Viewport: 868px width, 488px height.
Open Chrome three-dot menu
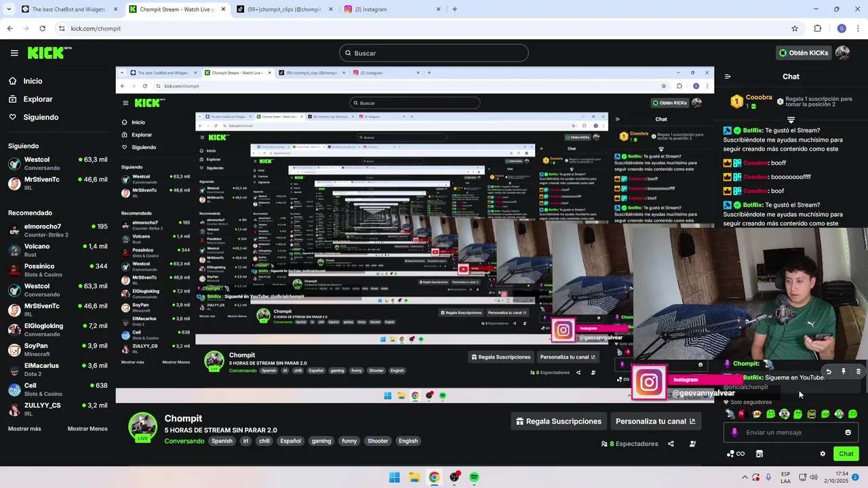[x=859, y=28]
